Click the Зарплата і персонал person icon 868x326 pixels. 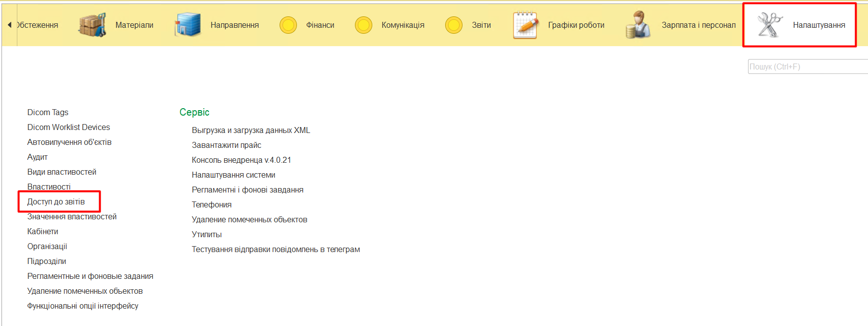pos(638,25)
